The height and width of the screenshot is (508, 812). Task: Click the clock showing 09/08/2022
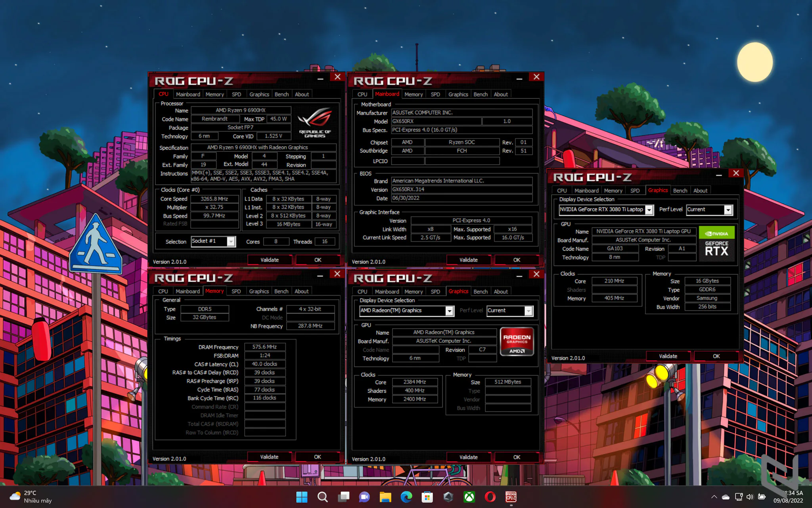click(788, 496)
